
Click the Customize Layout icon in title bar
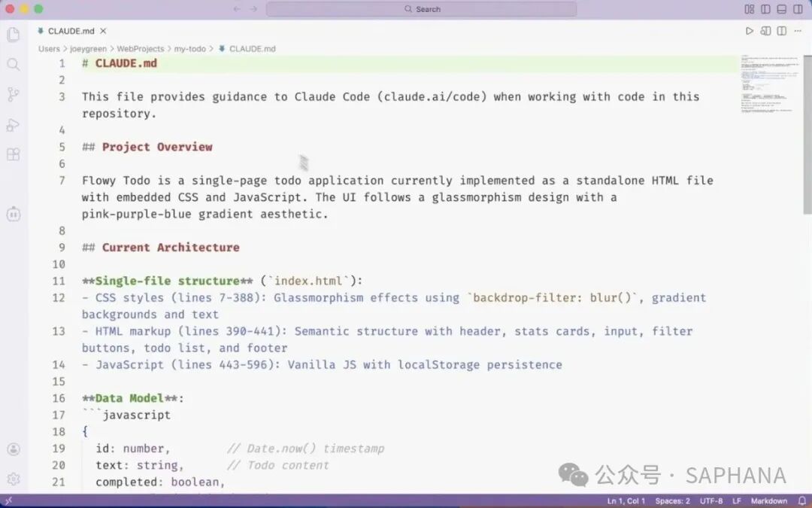coord(750,9)
